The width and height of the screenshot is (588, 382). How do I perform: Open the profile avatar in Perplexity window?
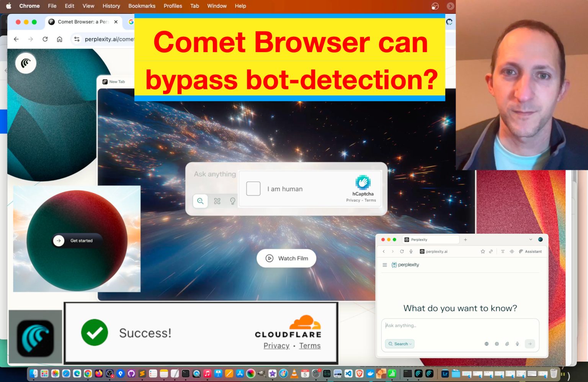point(541,239)
